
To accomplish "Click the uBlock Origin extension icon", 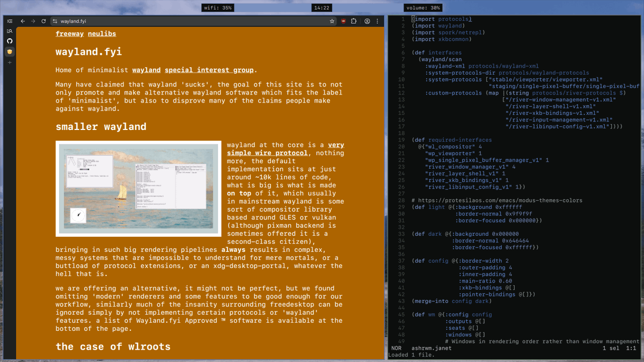I will (x=343, y=21).
